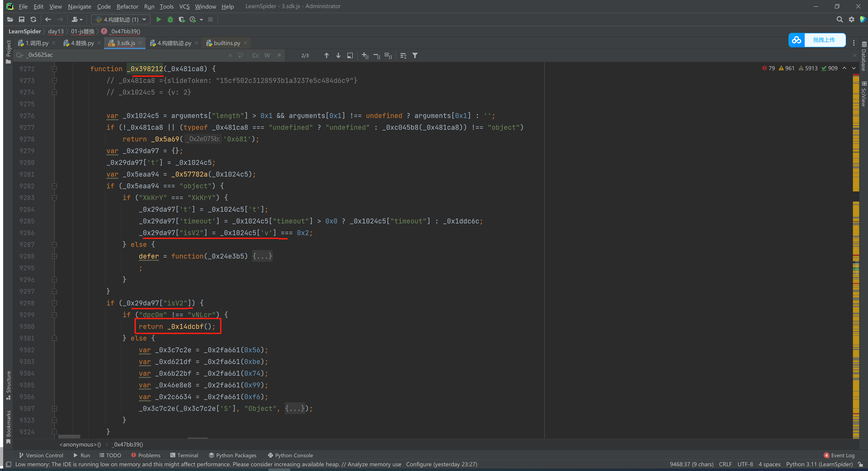Viewport: 868px width, 471px height.
Task: Clear the find field text
Action: 230,55
